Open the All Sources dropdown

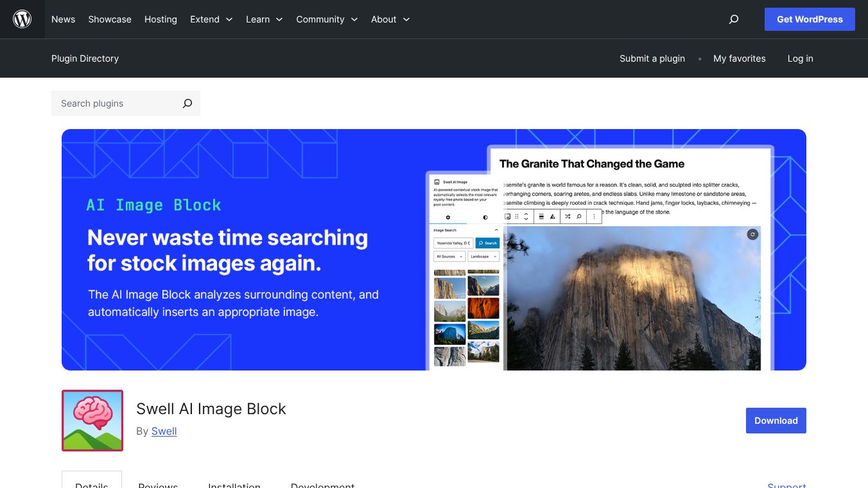pos(450,256)
